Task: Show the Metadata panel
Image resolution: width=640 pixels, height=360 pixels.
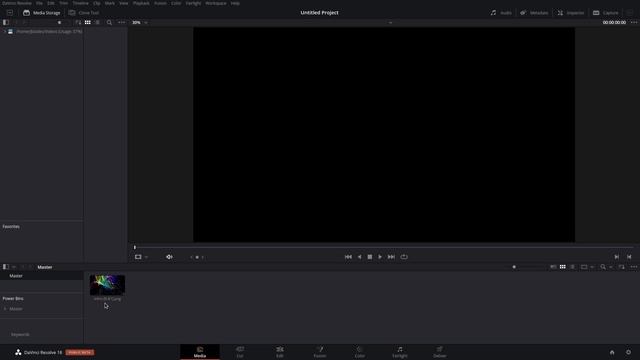Action: click(x=534, y=13)
